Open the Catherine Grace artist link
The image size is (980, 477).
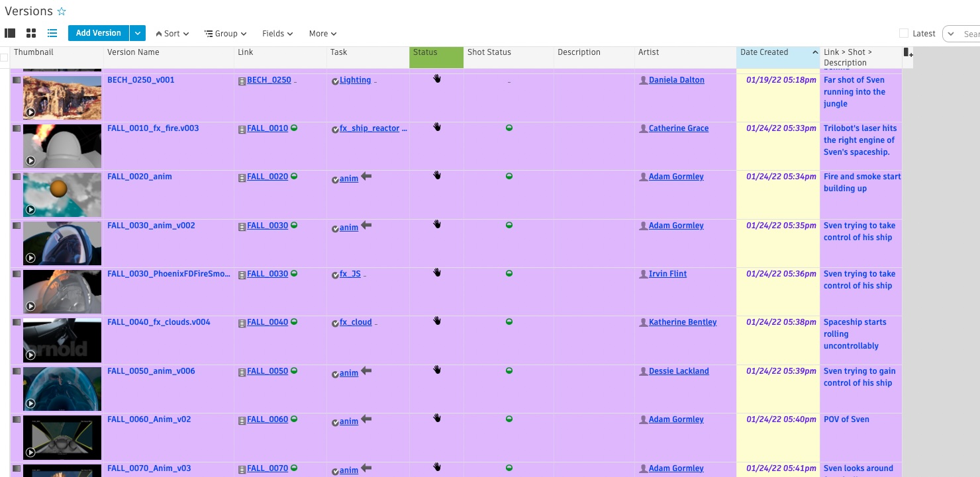coord(679,128)
